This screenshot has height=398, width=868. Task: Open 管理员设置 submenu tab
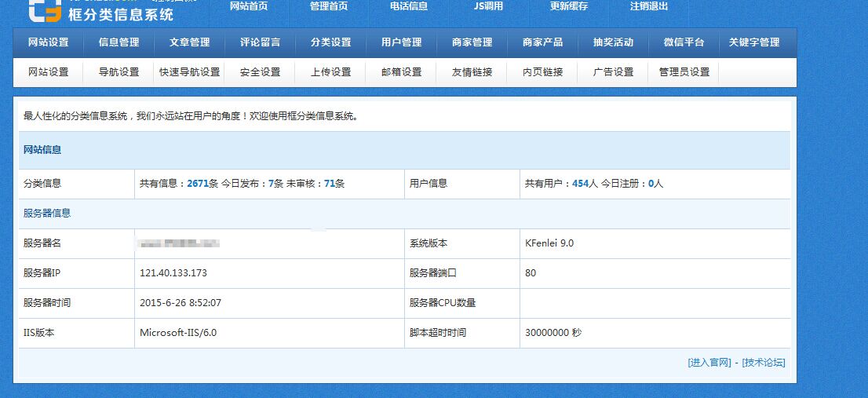click(684, 72)
